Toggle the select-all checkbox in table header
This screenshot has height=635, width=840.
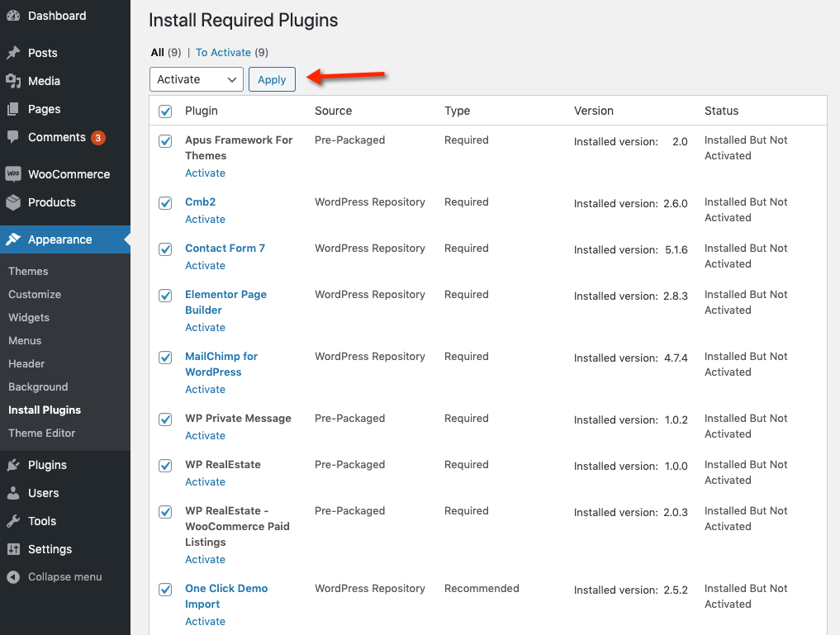tap(165, 111)
